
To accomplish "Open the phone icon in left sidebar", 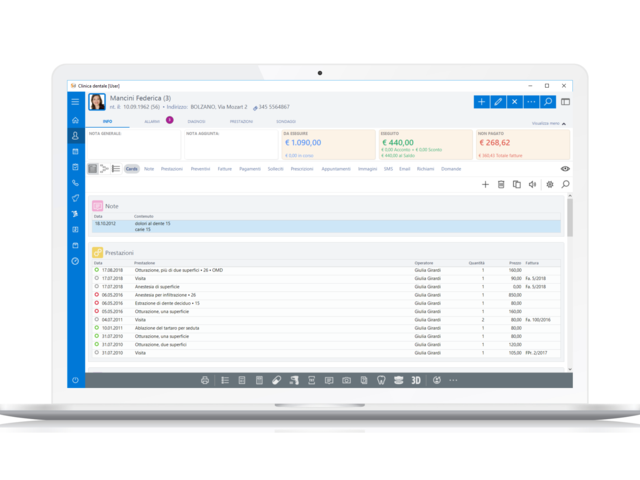I will (x=75, y=184).
